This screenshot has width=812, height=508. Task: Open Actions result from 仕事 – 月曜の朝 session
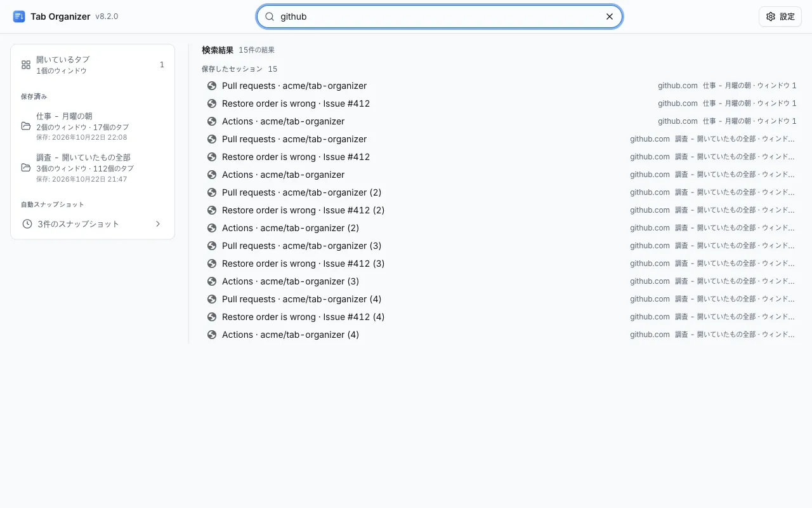pyautogui.click(x=502, y=121)
